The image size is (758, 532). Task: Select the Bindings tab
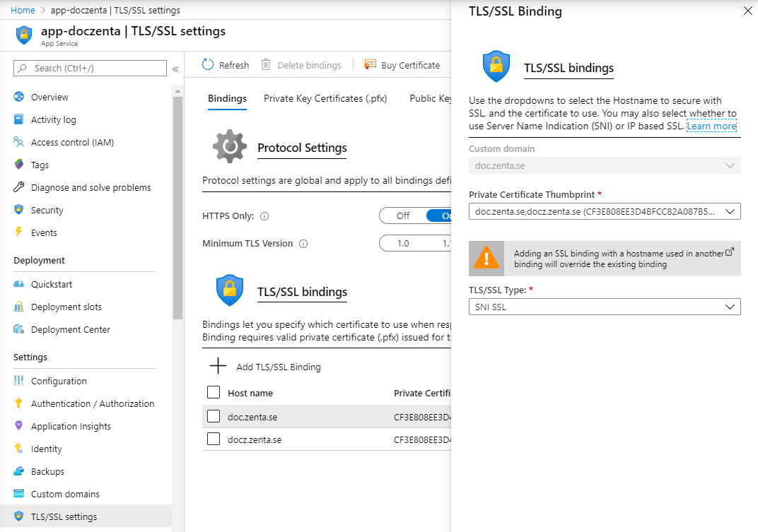tap(227, 98)
